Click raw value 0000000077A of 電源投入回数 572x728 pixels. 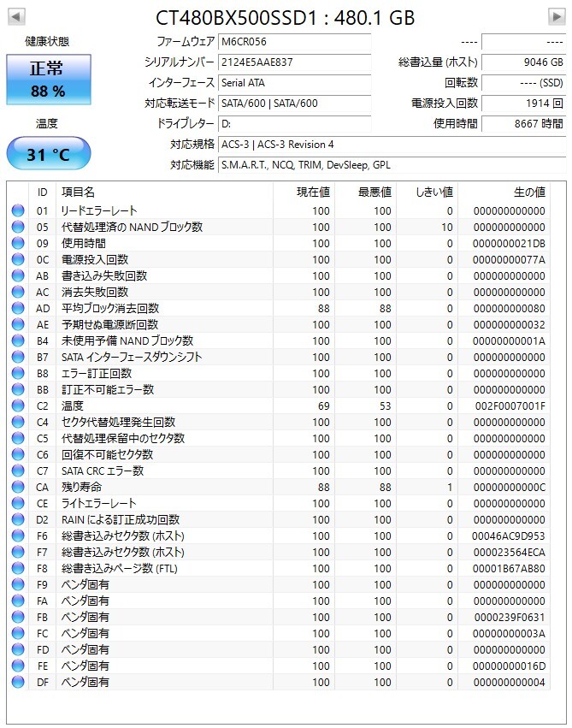click(509, 259)
